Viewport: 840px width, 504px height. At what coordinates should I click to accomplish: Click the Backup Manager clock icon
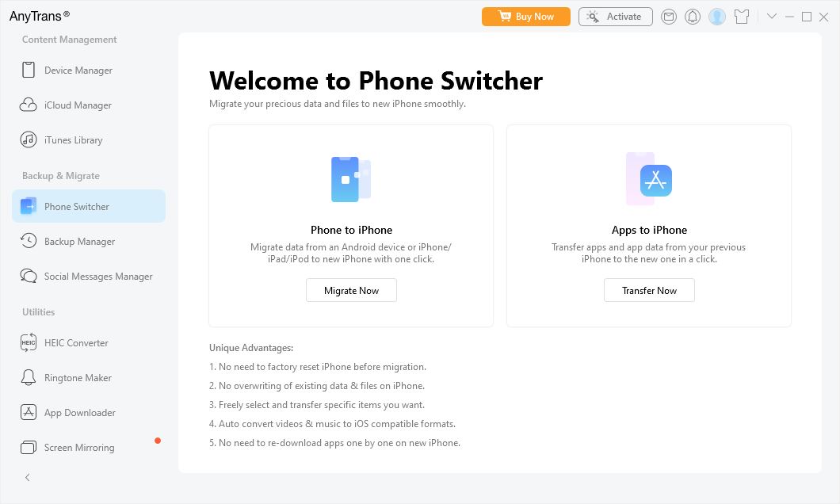coord(29,241)
